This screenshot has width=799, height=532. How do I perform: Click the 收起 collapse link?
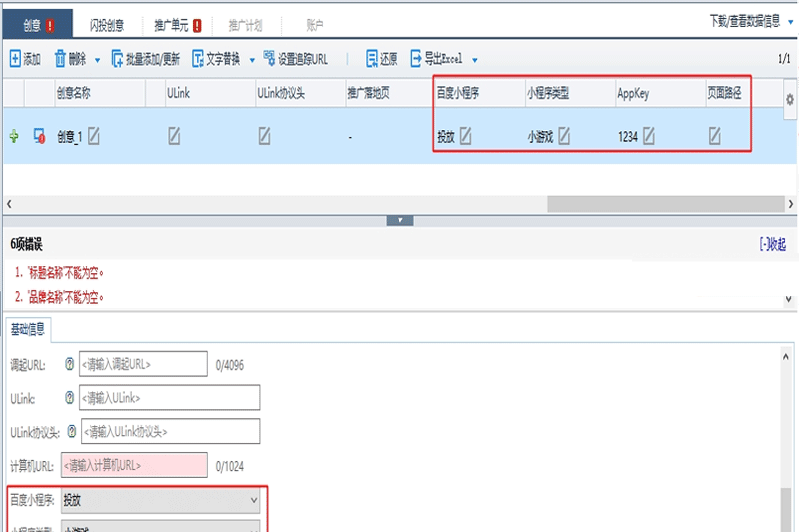coord(772,244)
